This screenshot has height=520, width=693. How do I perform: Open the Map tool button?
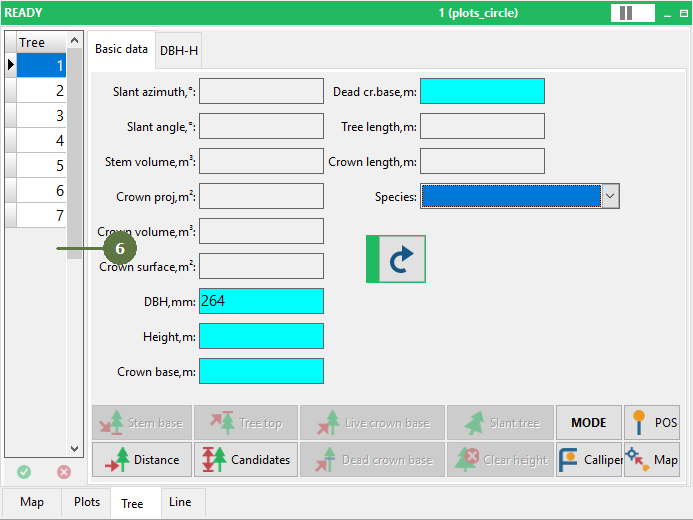point(652,459)
